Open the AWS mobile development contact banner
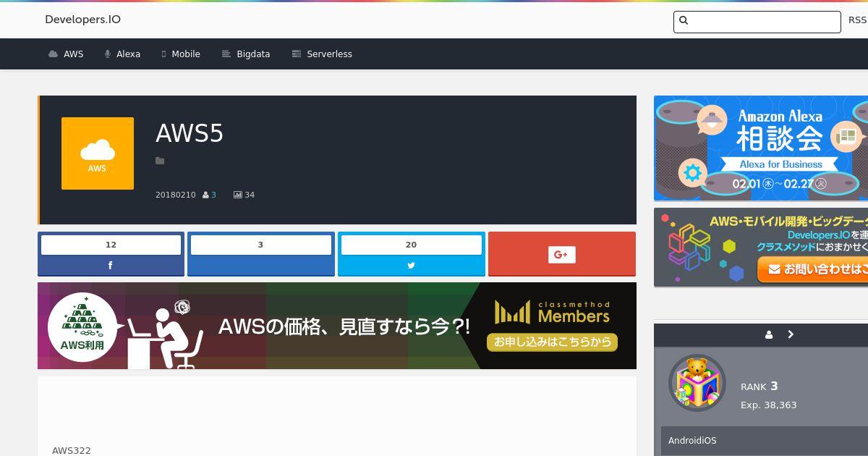The image size is (868, 456). click(x=761, y=248)
